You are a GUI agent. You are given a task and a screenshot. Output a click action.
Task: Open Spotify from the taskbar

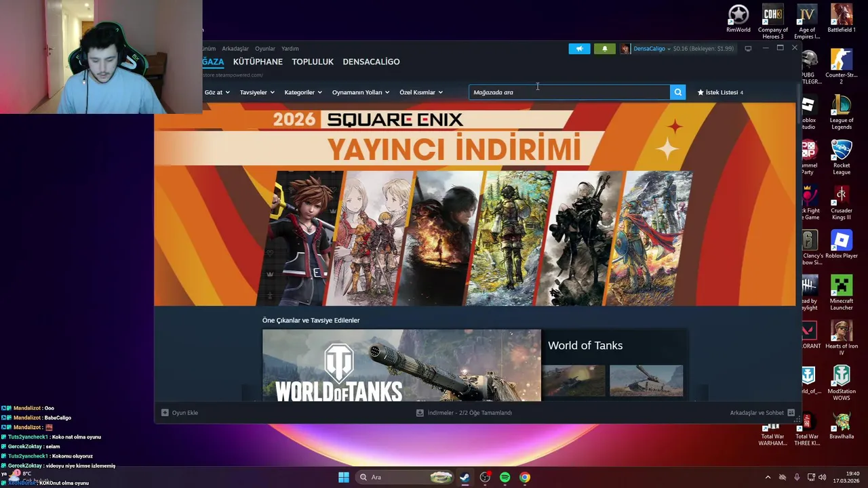click(x=505, y=477)
